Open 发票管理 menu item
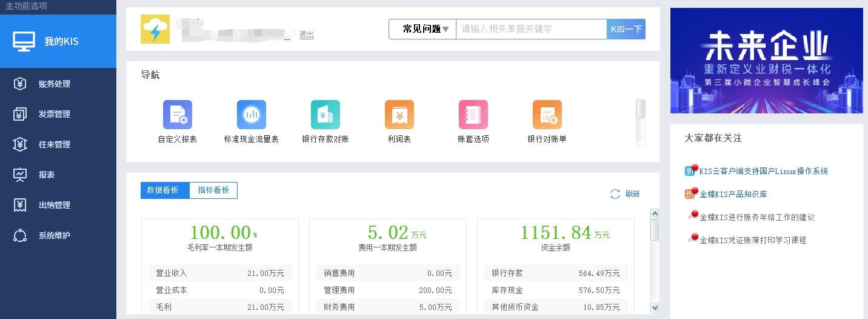 point(55,114)
